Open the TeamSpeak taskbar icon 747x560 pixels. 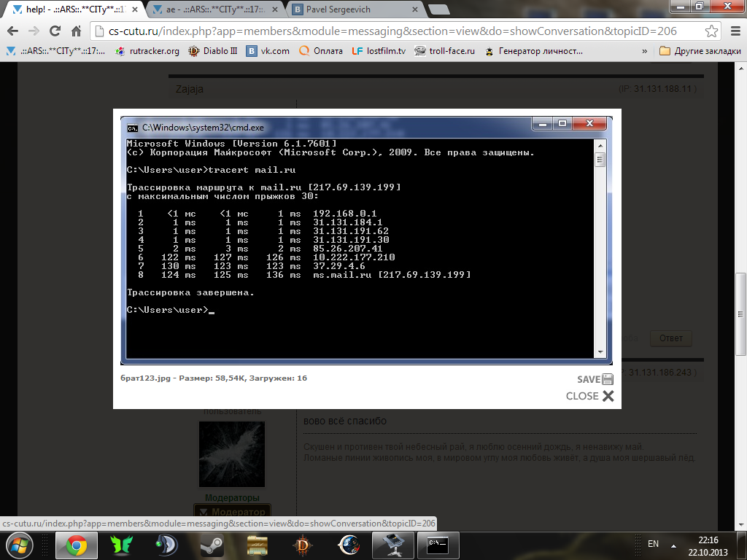[166, 545]
